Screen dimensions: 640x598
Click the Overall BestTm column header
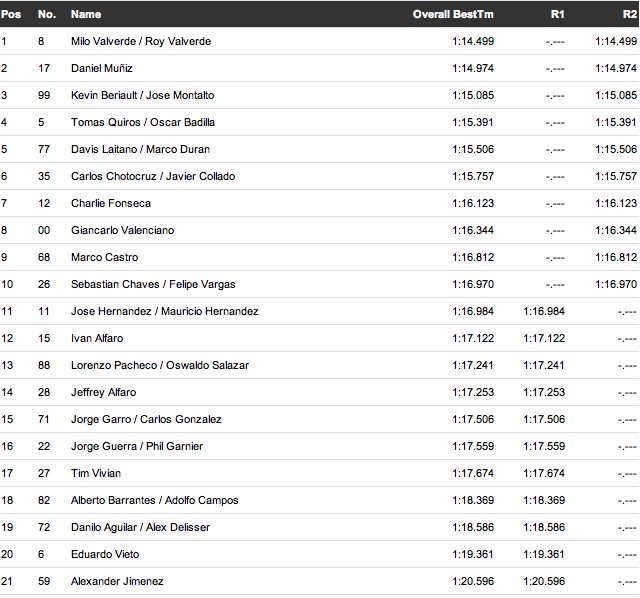(453, 14)
